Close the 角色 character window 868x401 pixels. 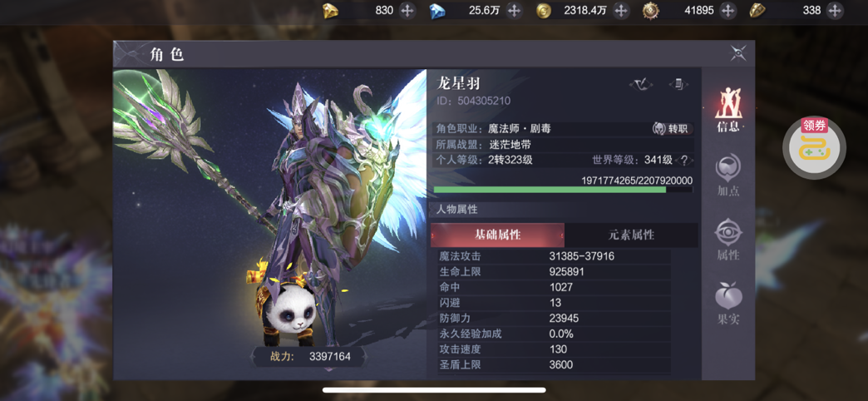pos(738,53)
